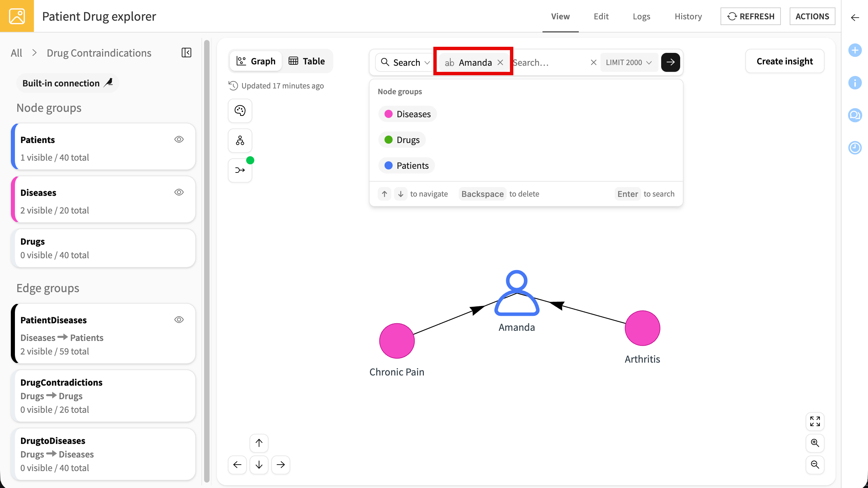Zoom in on the graph
This screenshot has width=868, height=488.
point(815,443)
